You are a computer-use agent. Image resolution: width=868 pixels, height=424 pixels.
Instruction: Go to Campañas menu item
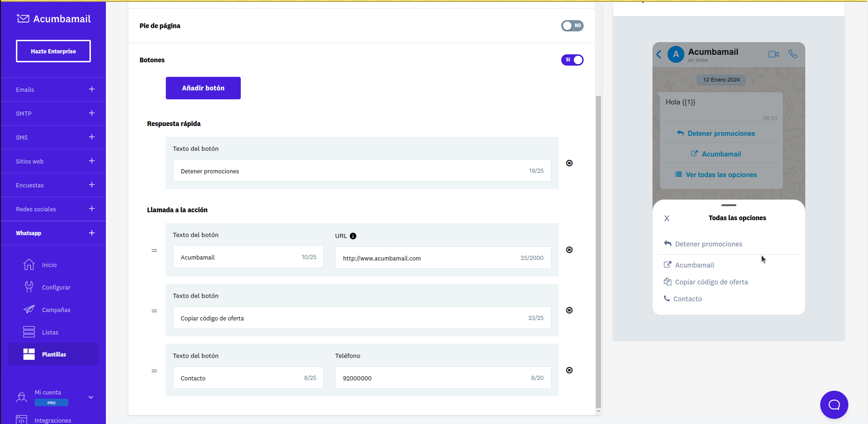pyautogui.click(x=56, y=310)
